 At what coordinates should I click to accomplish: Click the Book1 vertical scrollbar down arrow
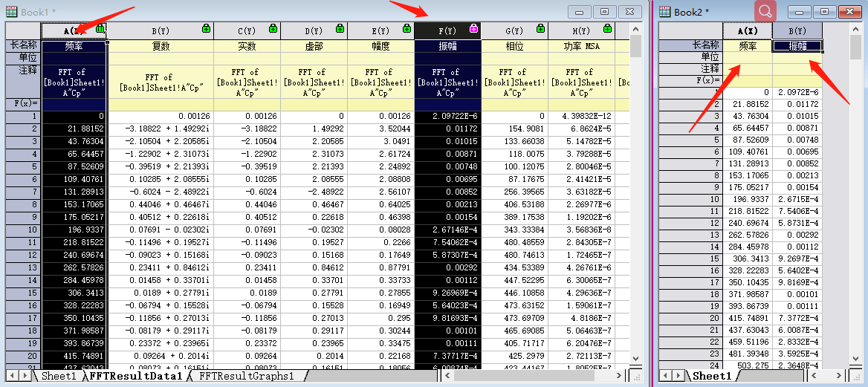click(x=636, y=358)
